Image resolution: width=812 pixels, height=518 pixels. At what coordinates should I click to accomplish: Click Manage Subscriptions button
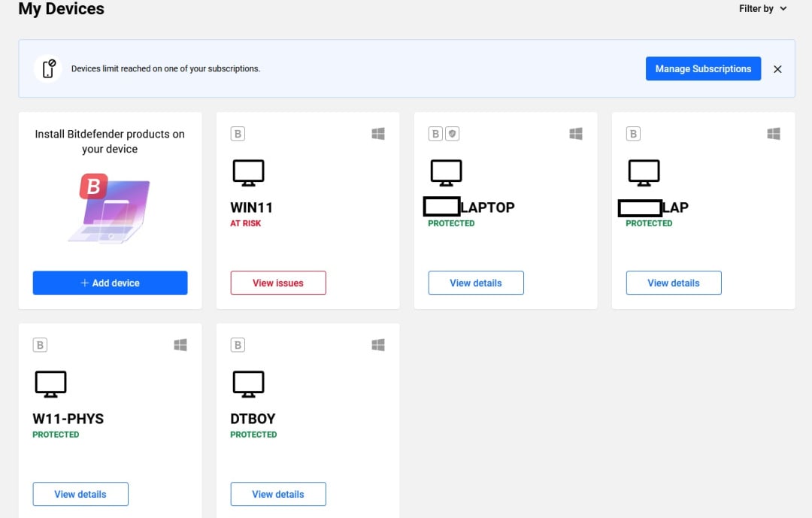click(703, 69)
